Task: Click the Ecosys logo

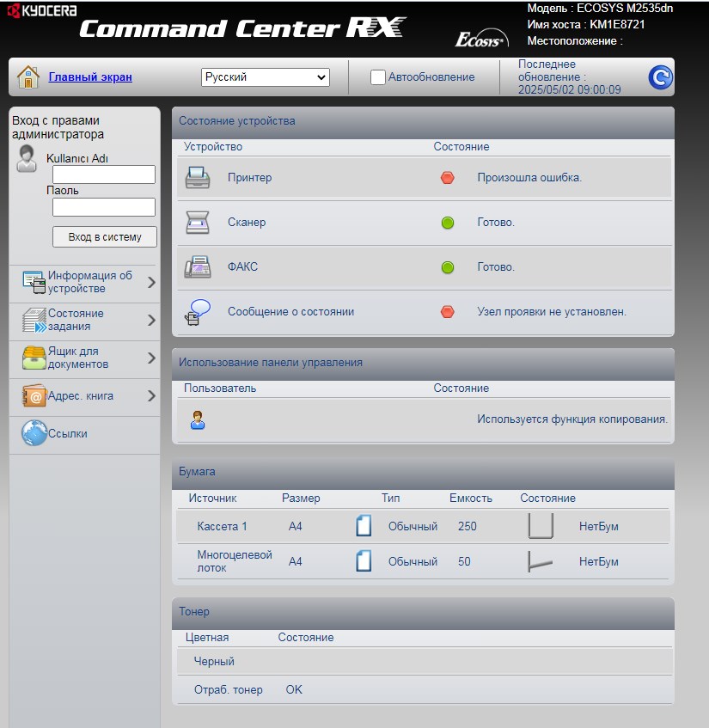Action: 481,40
